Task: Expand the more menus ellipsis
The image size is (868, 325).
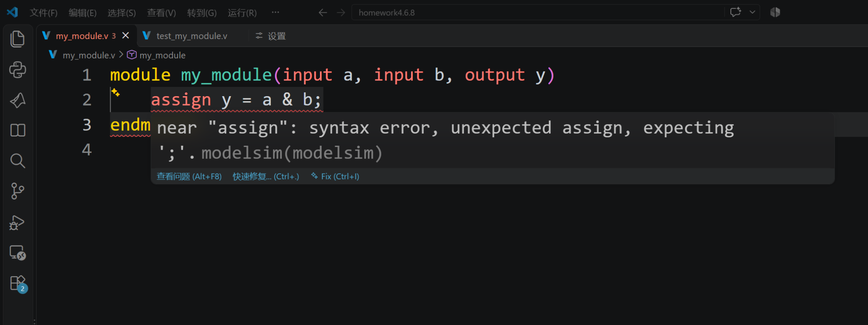Action: (x=275, y=12)
